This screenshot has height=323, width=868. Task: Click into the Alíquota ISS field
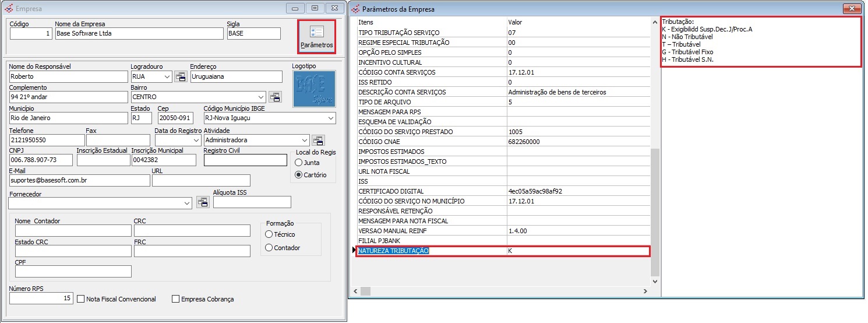(x=252, y=202)
